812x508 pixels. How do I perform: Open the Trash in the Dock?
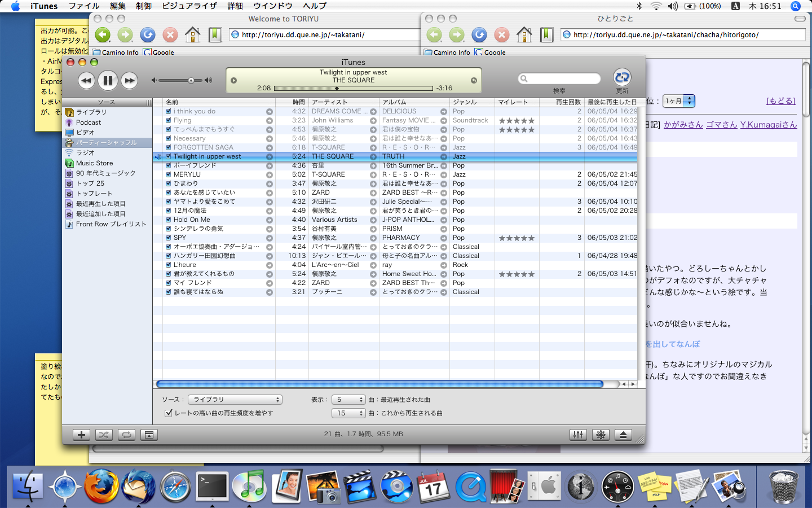[784, 487]
